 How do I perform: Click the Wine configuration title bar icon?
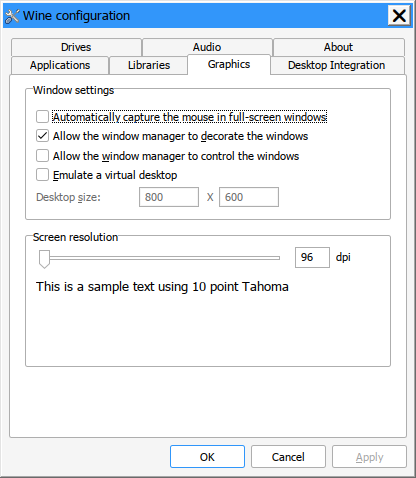point(12,16)
